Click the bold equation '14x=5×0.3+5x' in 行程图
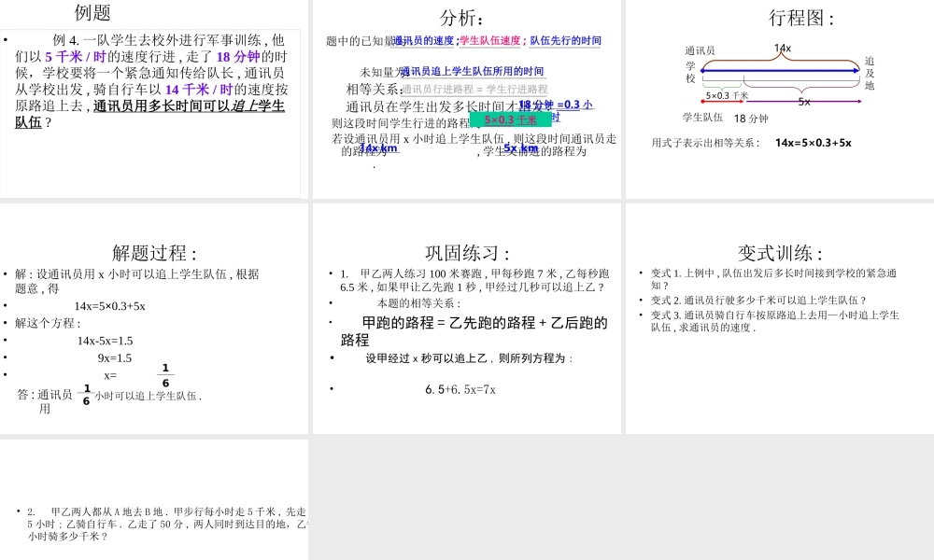The image size is (934, 560). pyautogui.click(x=814, y=143)
